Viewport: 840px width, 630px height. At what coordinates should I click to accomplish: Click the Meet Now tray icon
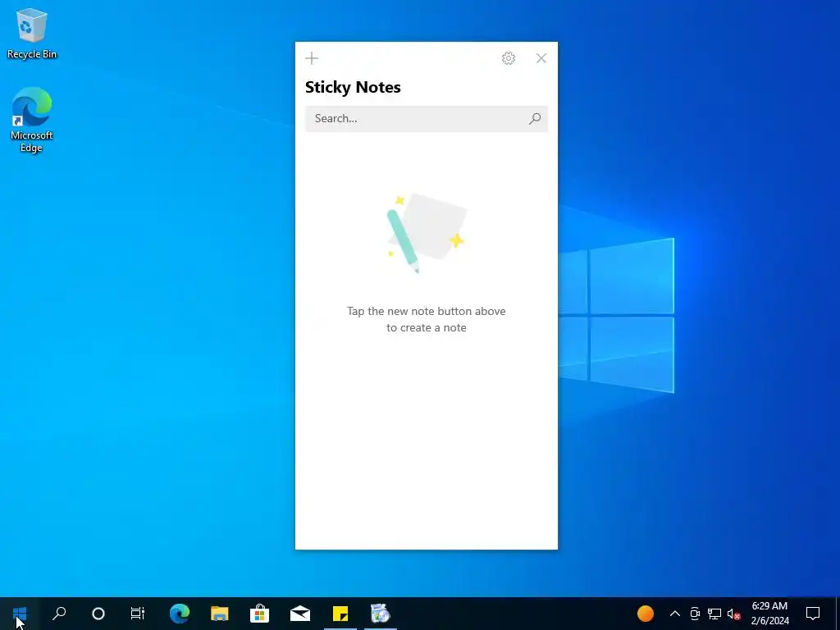point(695,614)
